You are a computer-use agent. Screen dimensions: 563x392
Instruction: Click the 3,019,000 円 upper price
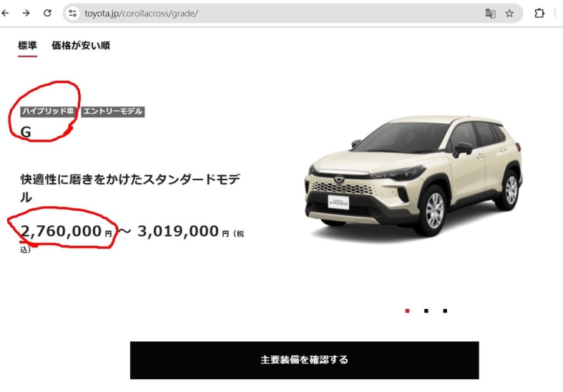[x=183, y=231]
